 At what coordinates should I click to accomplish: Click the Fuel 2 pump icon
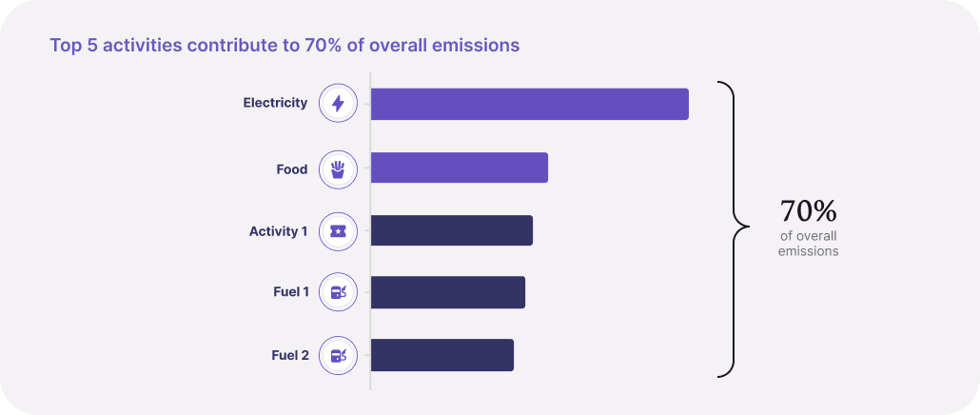338,356
